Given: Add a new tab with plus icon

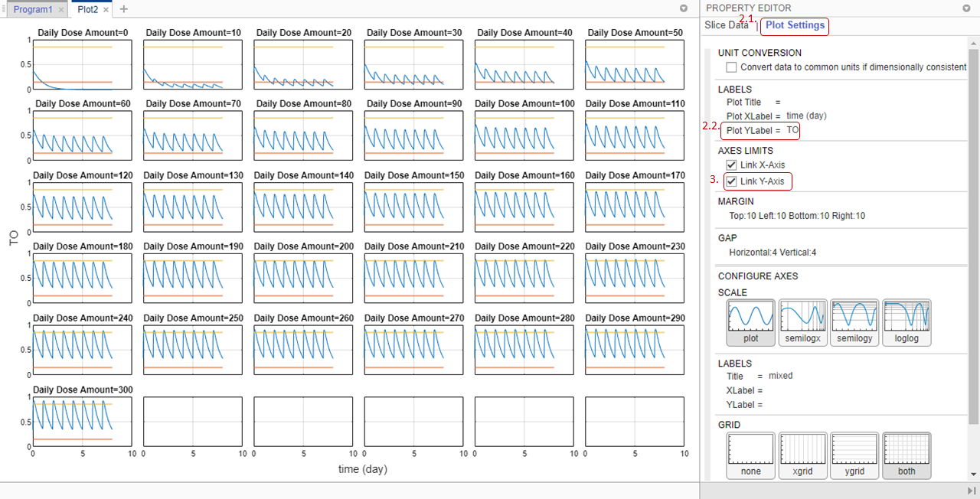Looking at the screenshot, I should (x=124, y=9).
